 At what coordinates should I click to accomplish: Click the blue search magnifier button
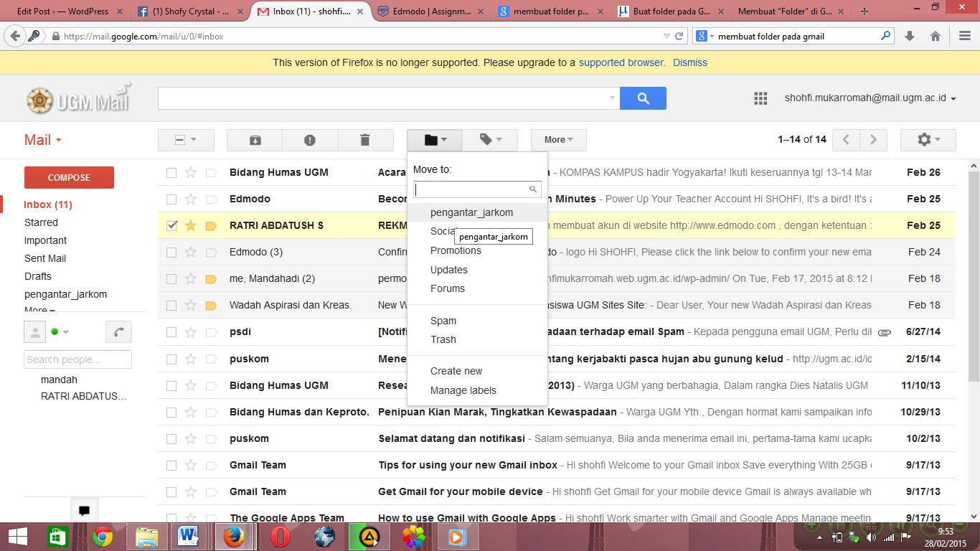(643, 98)
